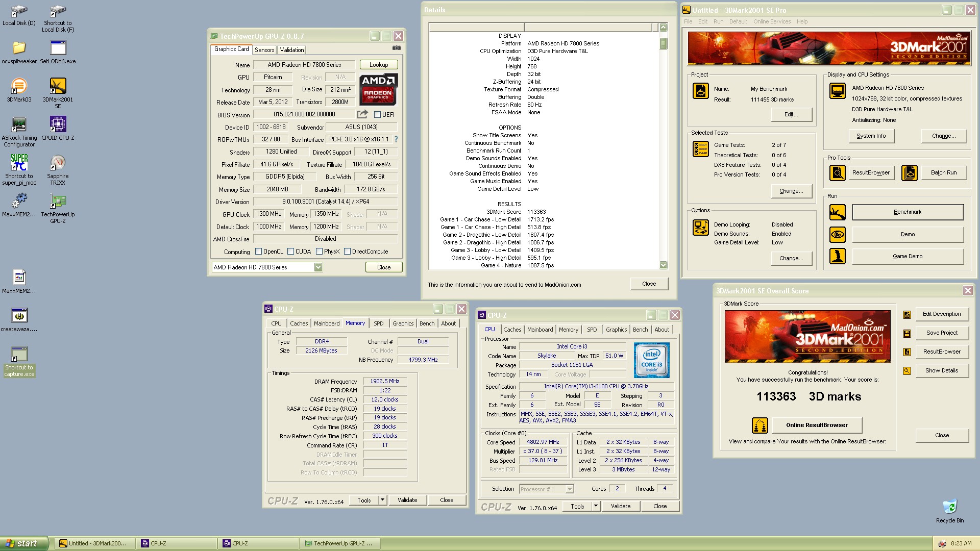Open the ocxspitweaker folder icon

(x=19, y=52)
